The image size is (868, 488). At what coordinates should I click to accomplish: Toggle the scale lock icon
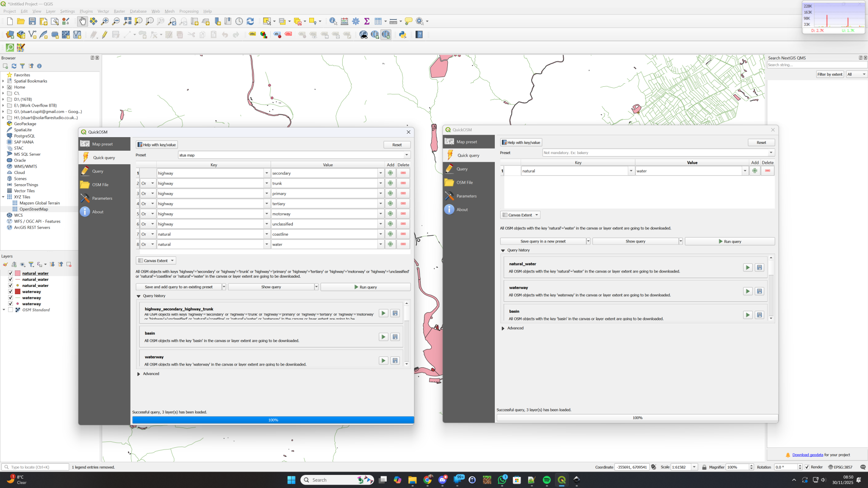pos(704,467)
